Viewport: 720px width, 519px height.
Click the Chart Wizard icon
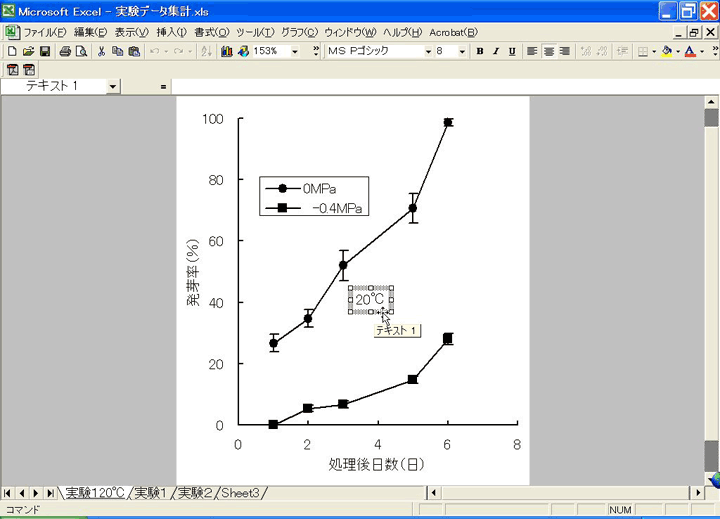pyautogui.click(x=227, y=51)
